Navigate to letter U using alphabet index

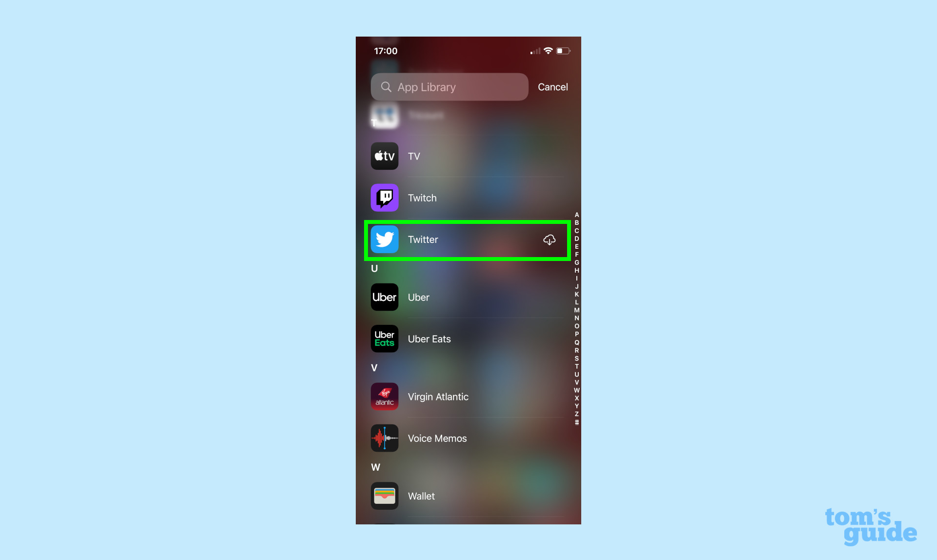(575, 374)
